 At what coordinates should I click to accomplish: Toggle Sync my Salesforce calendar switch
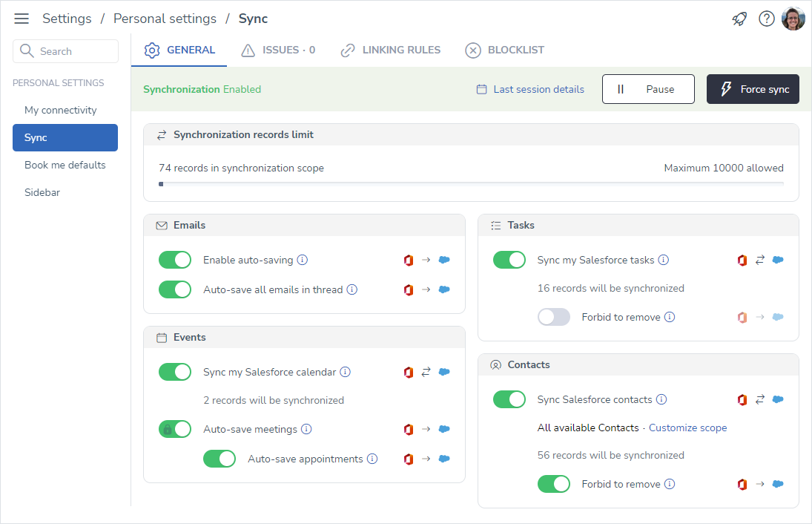(175, 372)
